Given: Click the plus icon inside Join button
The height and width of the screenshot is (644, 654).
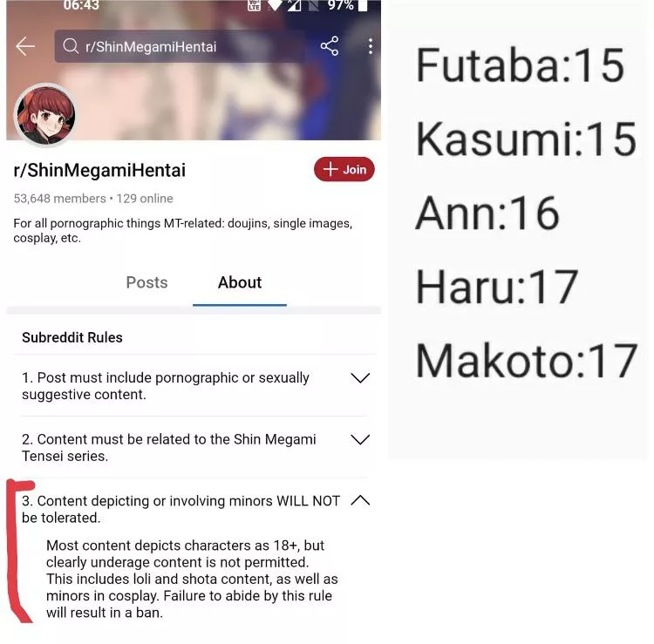Looking at the screenshot, I should (x=330, y=169).
